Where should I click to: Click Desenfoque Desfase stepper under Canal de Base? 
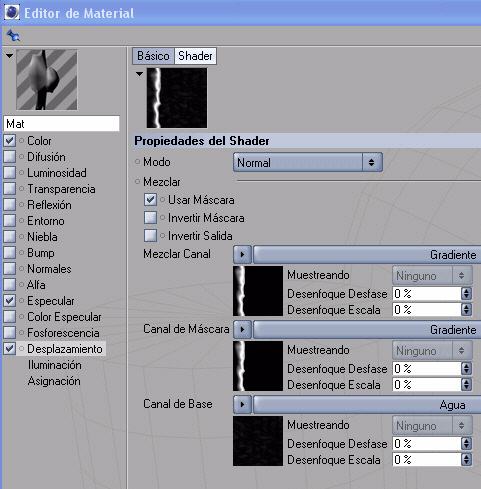coord(466,443)
